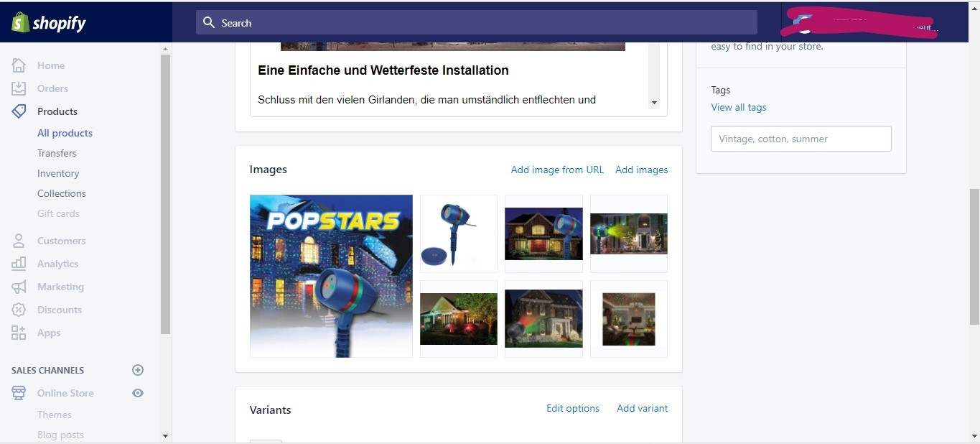Screen dimensions: 980x444
Task: Click the sidebar scroll-up arrow
Action: (x=166, y=49)
